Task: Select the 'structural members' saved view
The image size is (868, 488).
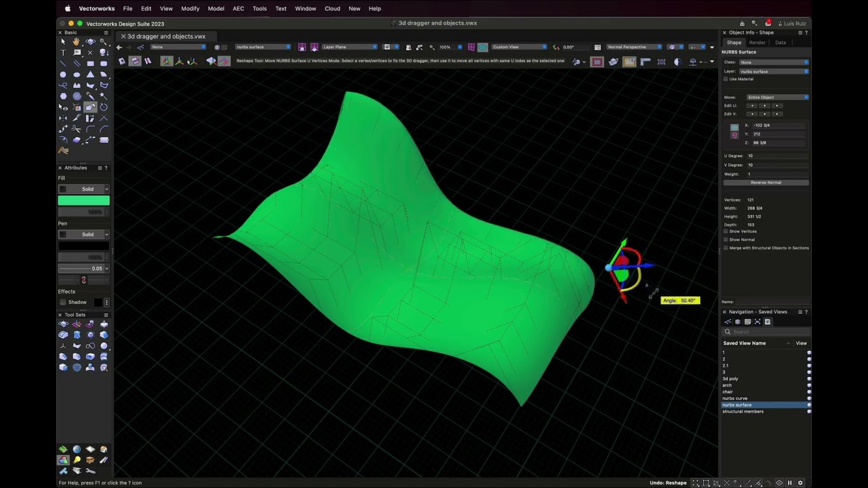Action: pyautogui.click(x=743, y=411)
